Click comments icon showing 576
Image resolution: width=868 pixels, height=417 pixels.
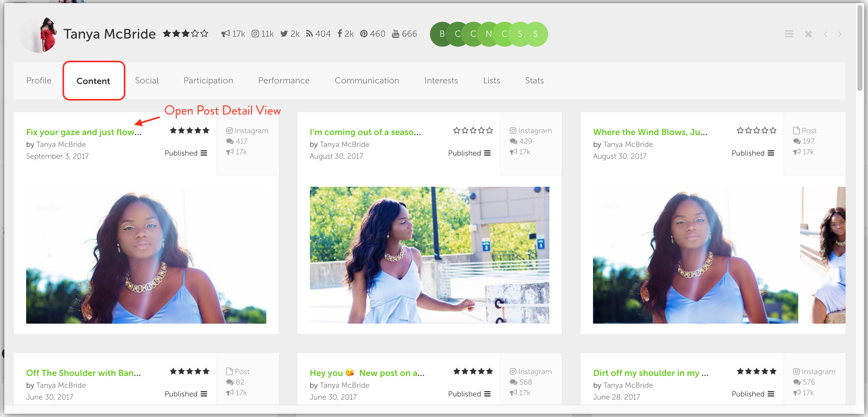pyautogui.click(x=797, y=382)
